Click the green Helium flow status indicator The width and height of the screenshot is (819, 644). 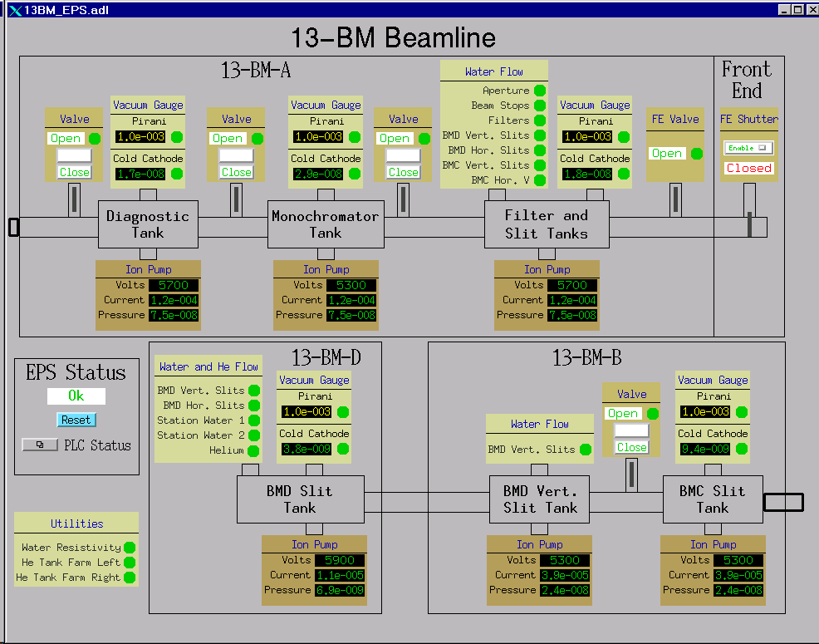pyautogui.click(x=253, y=450)
